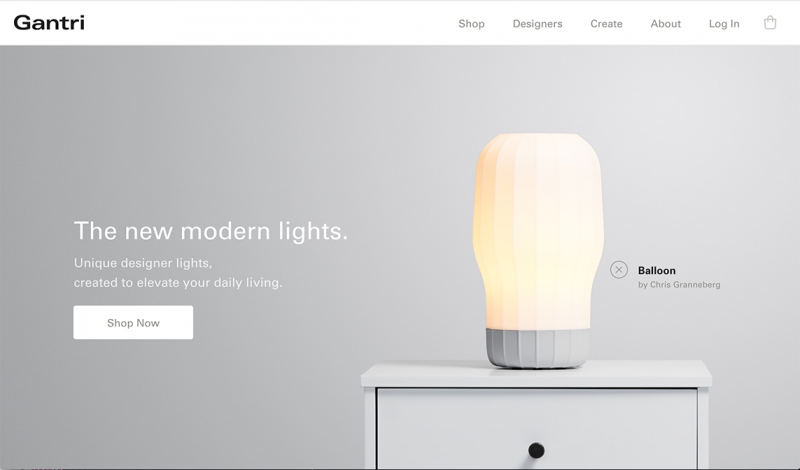
Task: Click the by Chris Granneberg designer credit
Action: pos(679,285)
